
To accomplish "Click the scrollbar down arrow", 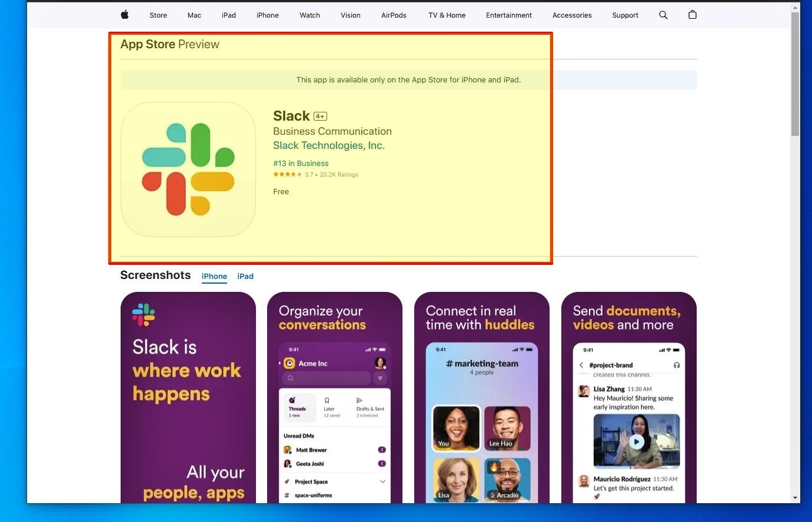I will [796, 498].
